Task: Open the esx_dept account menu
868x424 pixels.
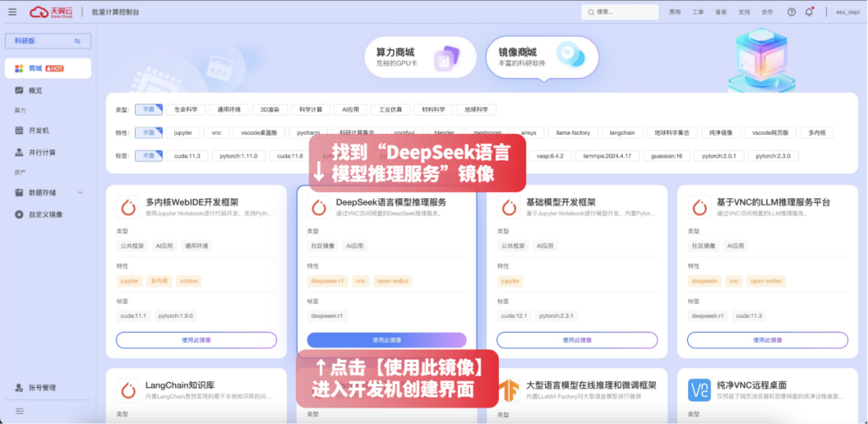Action: [x=848, y=11]
